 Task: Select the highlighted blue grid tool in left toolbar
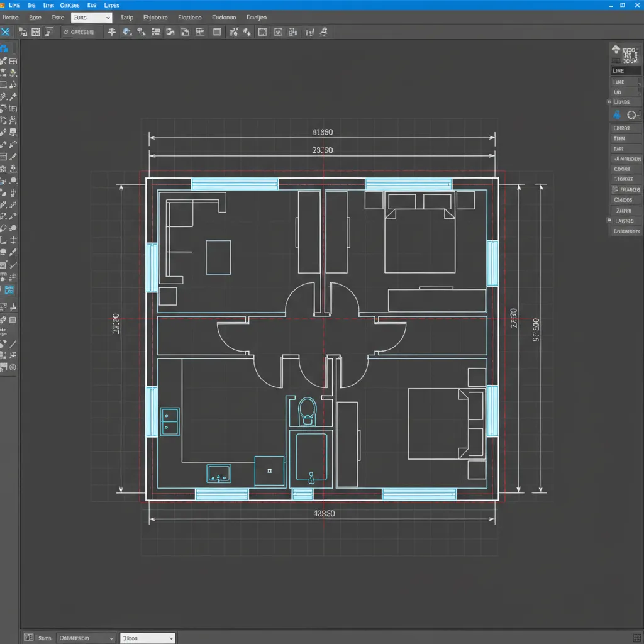[8, 290]
